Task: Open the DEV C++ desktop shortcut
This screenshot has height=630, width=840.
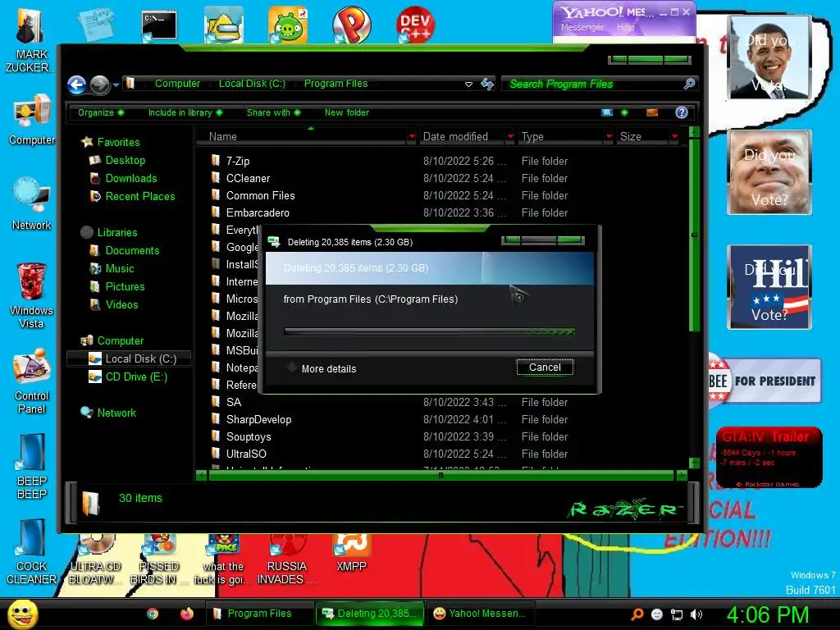Action: point(415,24)
